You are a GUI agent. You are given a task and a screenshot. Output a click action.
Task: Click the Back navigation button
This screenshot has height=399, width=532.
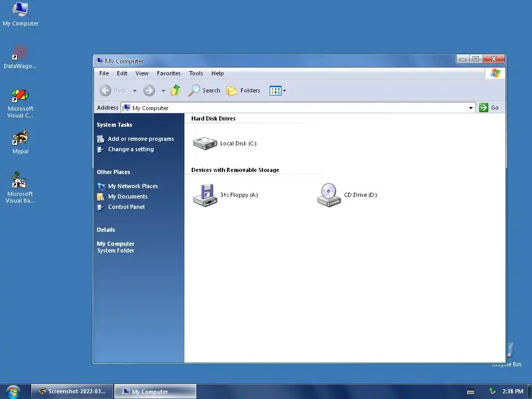(x=113, y=90)
